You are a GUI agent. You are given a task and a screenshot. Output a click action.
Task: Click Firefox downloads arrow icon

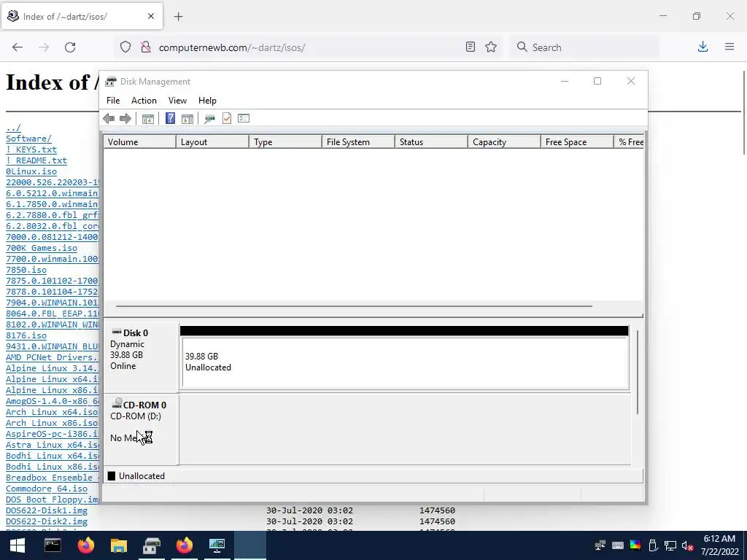coord(703,47)
